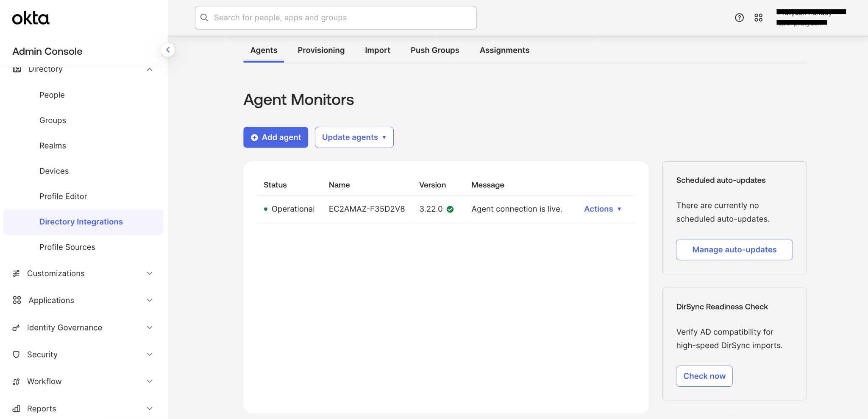This screenshot has width=868, height=419.
Task: Expand the Customizations section chevron
Action: pos(150,274)
